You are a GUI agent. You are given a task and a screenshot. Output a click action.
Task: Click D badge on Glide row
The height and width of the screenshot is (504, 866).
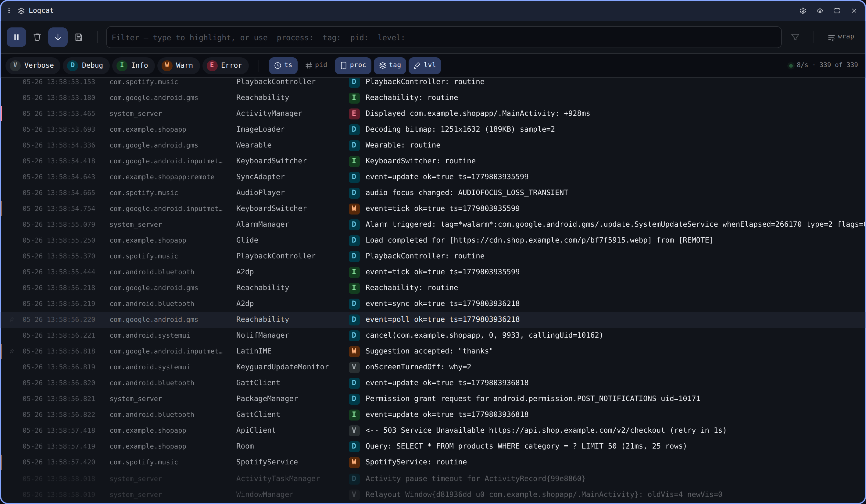(x=354, y=240)
